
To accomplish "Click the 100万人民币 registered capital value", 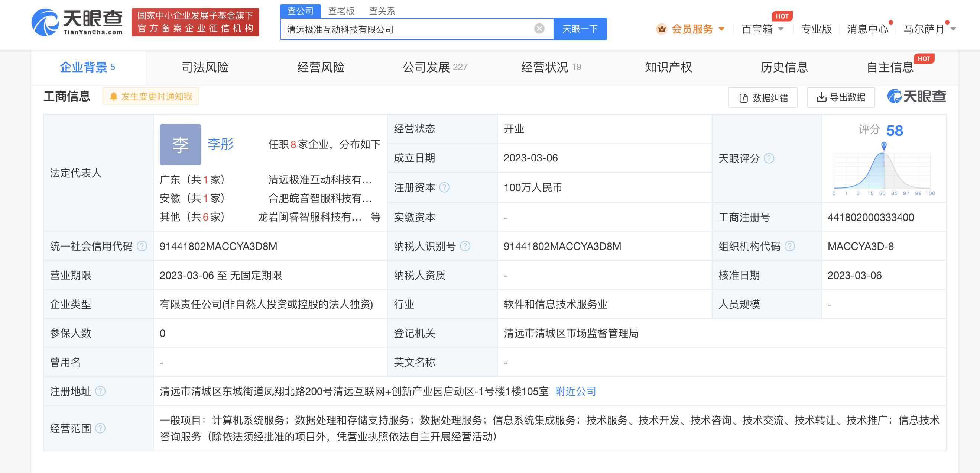I will [x=533, y=187].
